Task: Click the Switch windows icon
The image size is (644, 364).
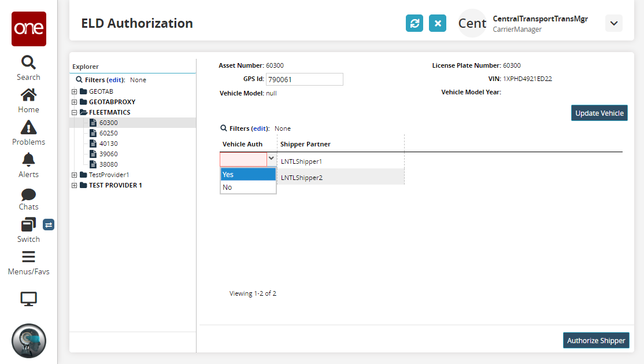Action: (x=28, y=225)
